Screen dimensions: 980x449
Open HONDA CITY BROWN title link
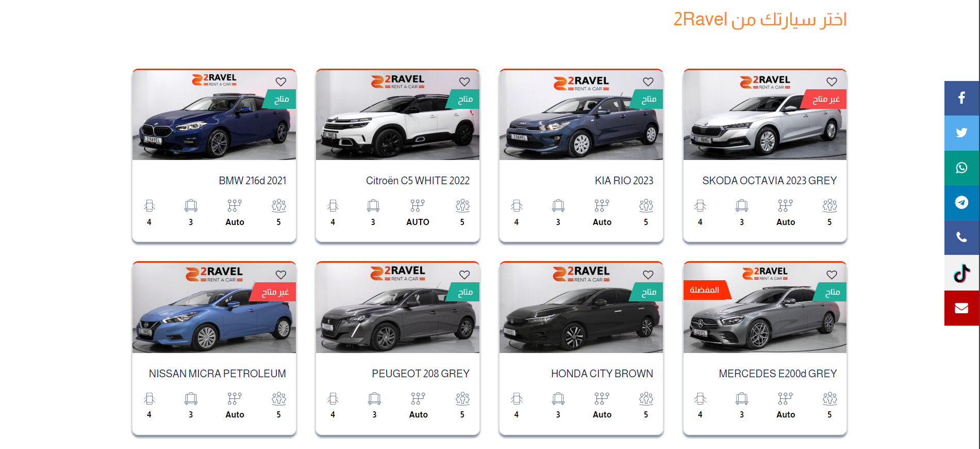click(602, 374)
